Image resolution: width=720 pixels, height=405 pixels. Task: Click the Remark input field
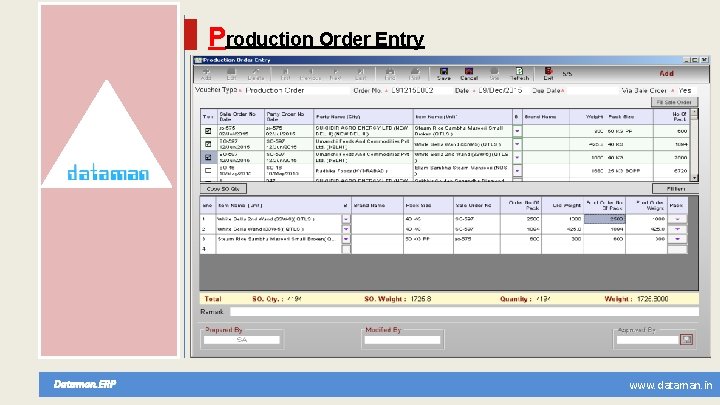pyautogui.click(x=464, y=312)
